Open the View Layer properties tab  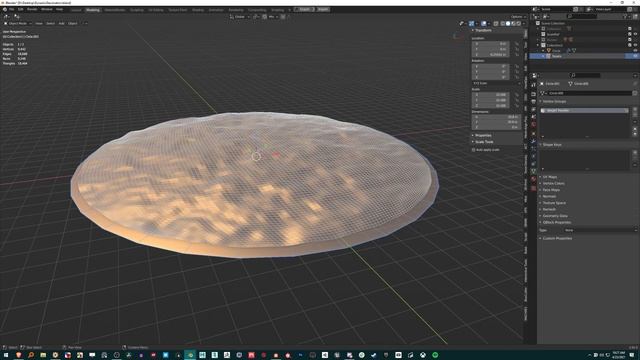point(533,109)
